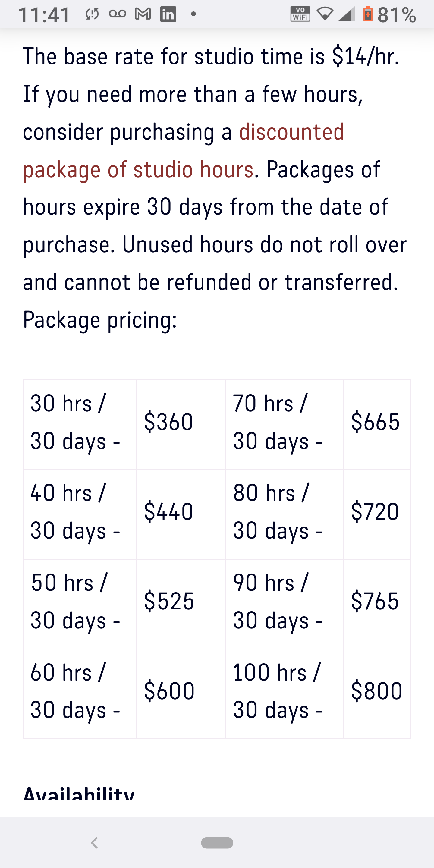Select the 70 hrs package cell
Screen dimensions: 434x868
coord(285,425)
